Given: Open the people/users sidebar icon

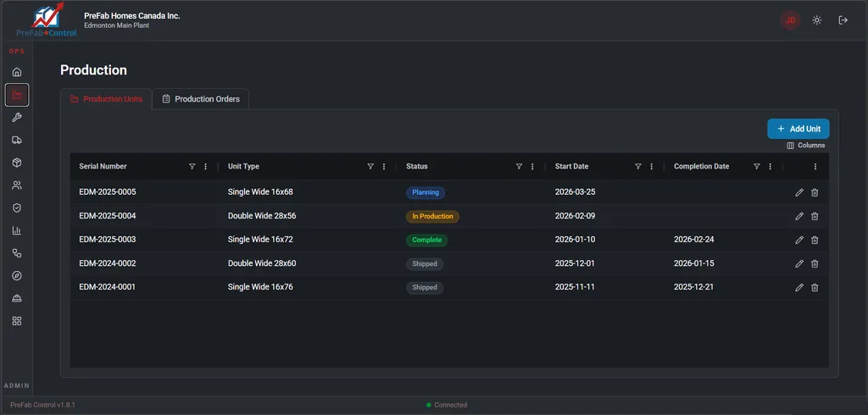Looking at the screenshot, I should [17, 185].
